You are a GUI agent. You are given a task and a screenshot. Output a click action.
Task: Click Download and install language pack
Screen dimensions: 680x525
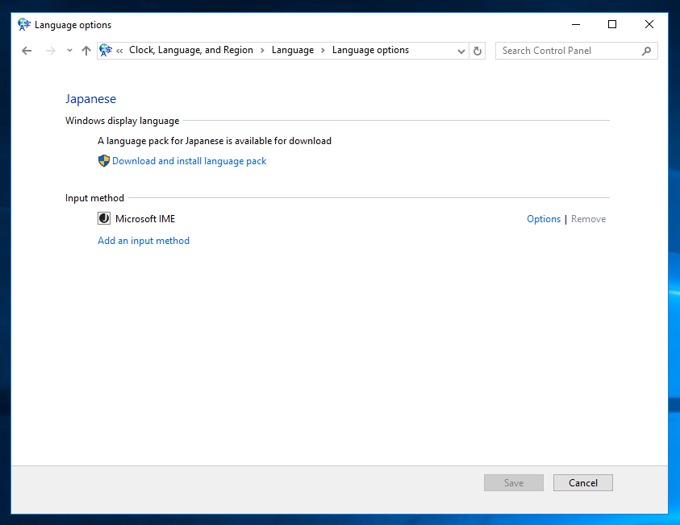click(x=189, y=161)
